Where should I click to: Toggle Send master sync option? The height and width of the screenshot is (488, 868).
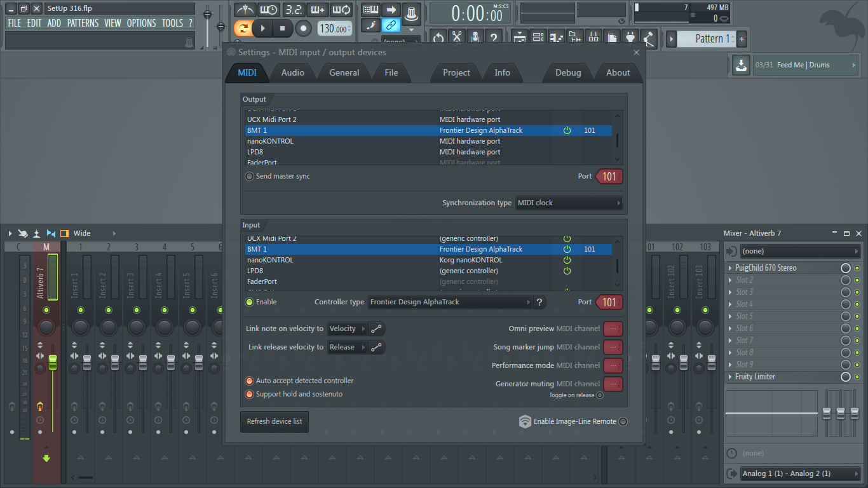(x=250, y=176)
